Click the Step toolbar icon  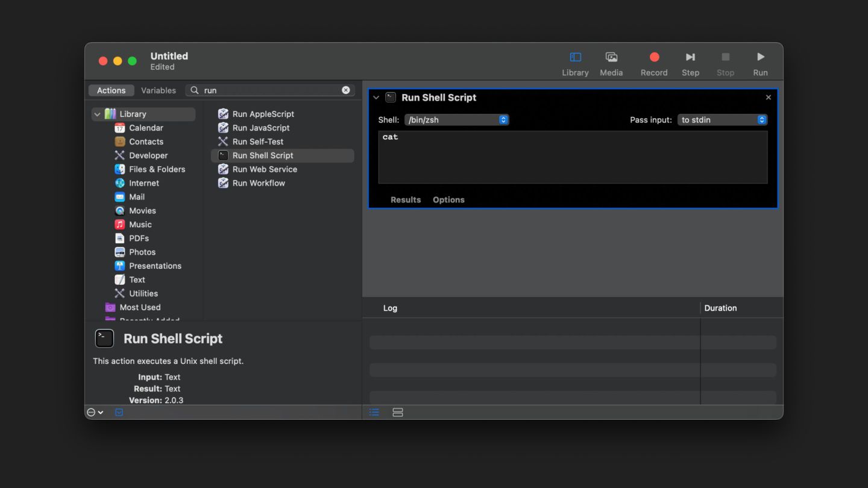pyautogui.click(x=690, y=63)
